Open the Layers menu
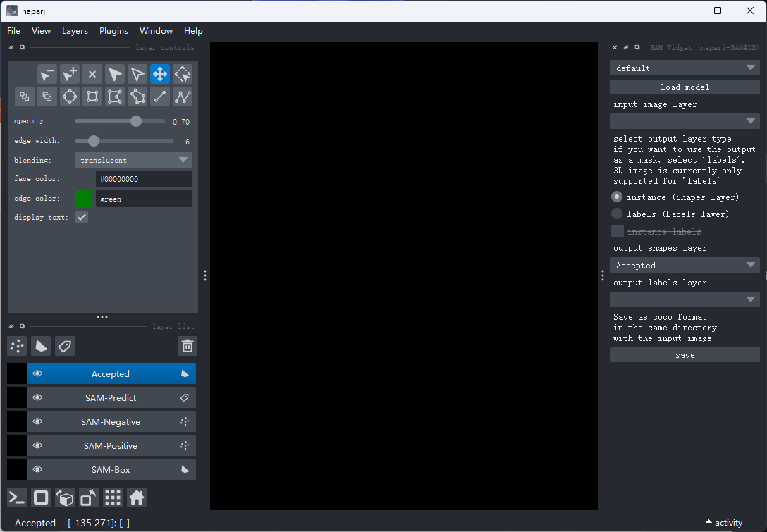The image size is (767, 532). pyautogui.click(x=75, y=31)
